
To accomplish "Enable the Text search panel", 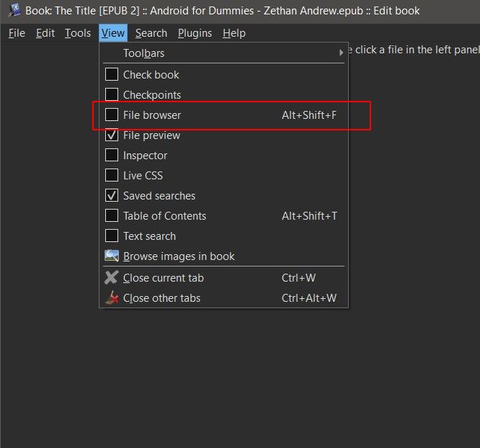I will 112,236.
